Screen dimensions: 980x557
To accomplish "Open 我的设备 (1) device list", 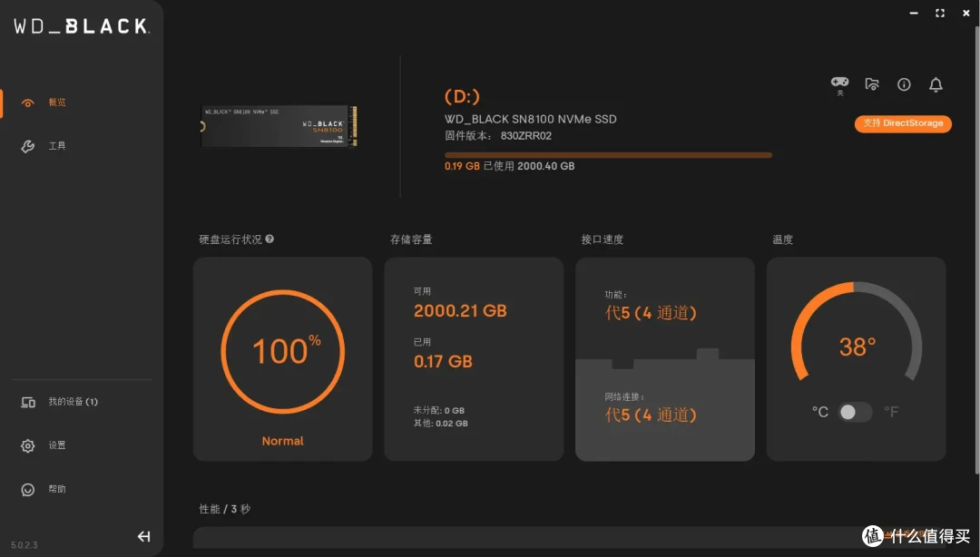I will pyautogui.click(x=73, y=402).
